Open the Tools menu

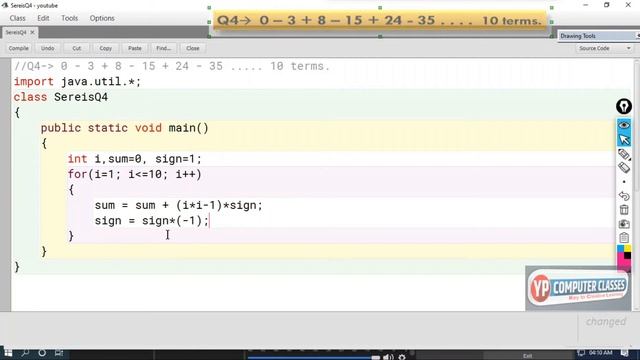pyautogui.click(x=69, y=18)
